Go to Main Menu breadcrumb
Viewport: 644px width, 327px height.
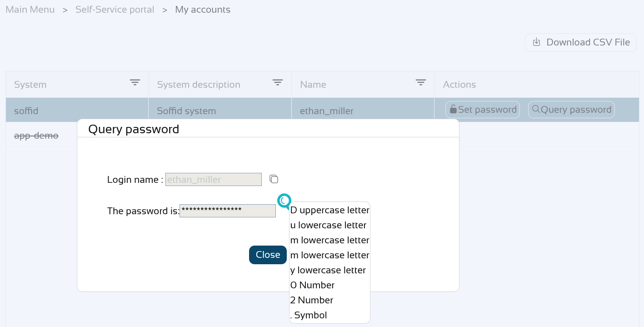(30, 10)
